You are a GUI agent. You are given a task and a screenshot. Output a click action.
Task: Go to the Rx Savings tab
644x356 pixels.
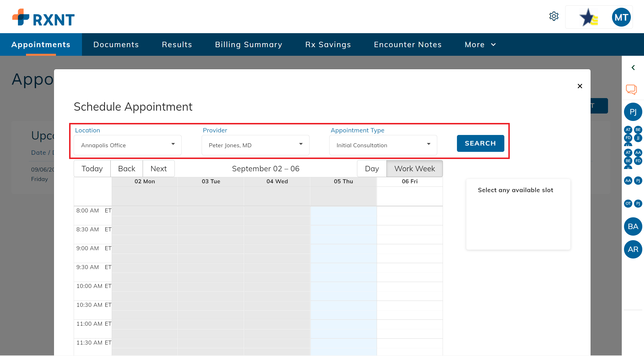click(328, 45)
